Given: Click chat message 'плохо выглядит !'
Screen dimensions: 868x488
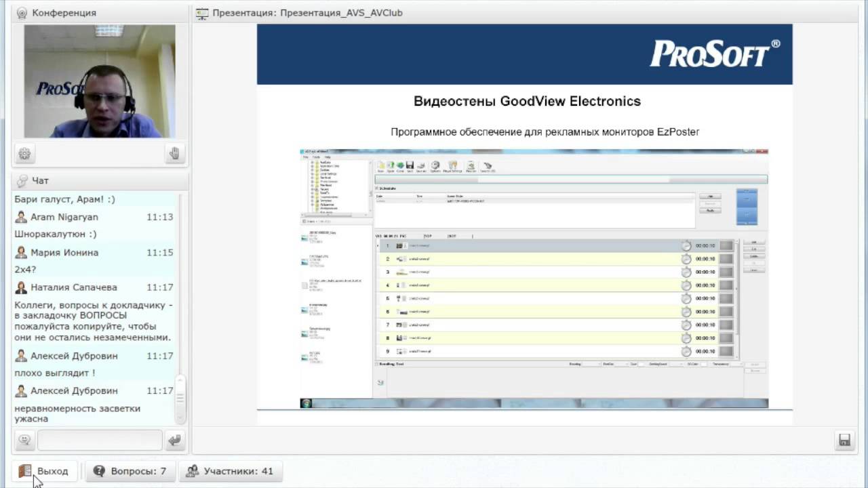Looking at the screenshot, I should 55,373.
